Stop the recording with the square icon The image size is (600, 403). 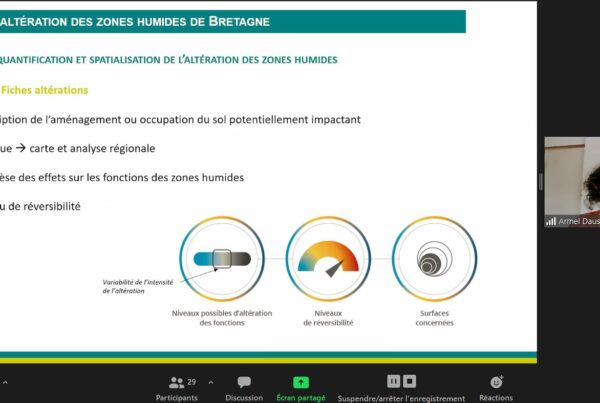(410, 381)
